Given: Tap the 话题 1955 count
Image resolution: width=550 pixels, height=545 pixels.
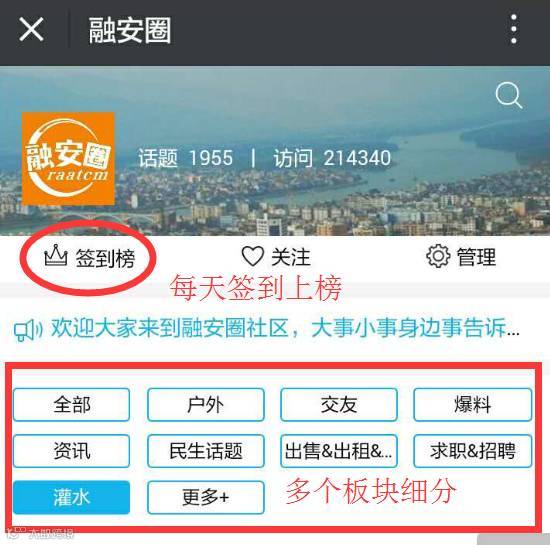Looking at the screenshot, I should pyautogui.click(x=186, y=158).
